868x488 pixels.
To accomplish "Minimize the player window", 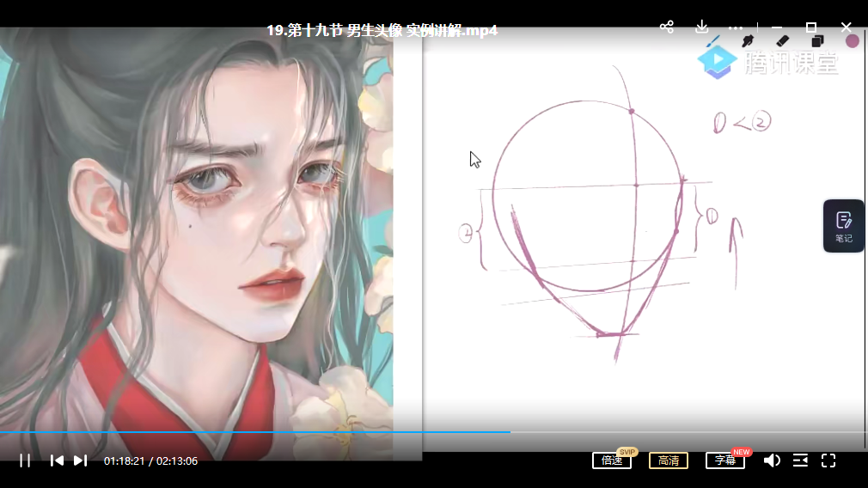I will tap(777, 27).
